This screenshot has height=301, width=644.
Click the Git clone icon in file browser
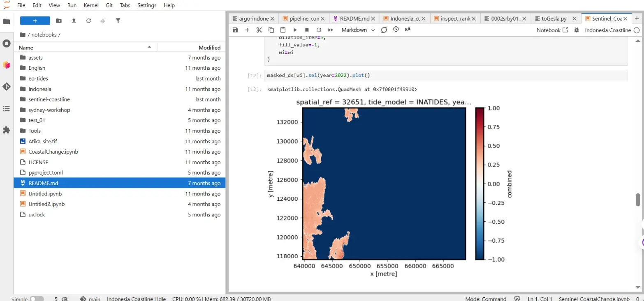pos(103,21)
